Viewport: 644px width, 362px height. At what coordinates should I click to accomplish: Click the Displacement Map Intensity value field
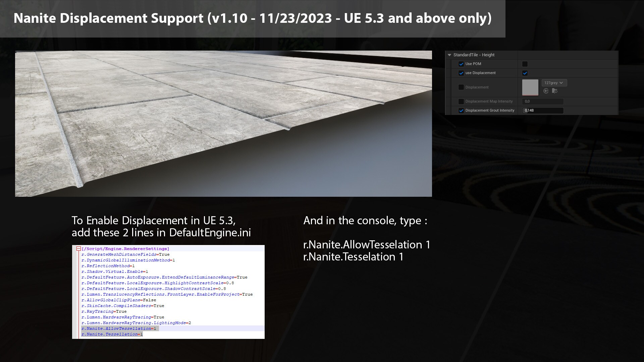(543, 102)
